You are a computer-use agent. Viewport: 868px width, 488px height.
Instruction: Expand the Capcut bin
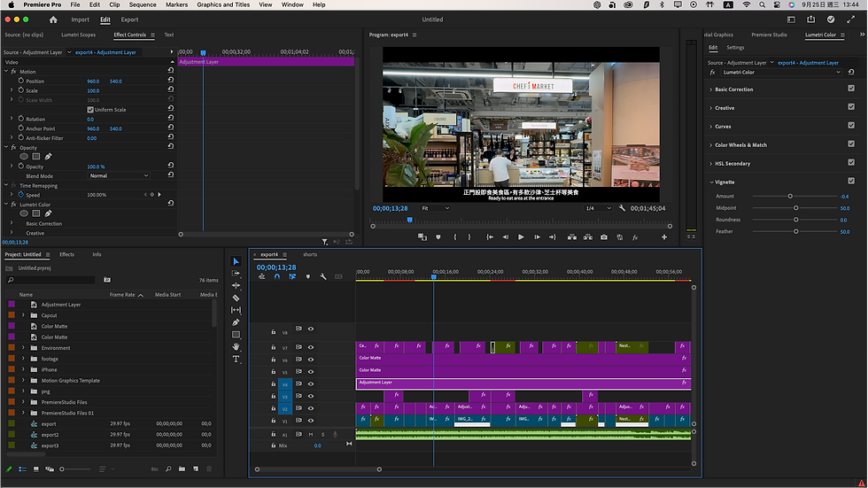pyautogui.click(x=23, y=314)
